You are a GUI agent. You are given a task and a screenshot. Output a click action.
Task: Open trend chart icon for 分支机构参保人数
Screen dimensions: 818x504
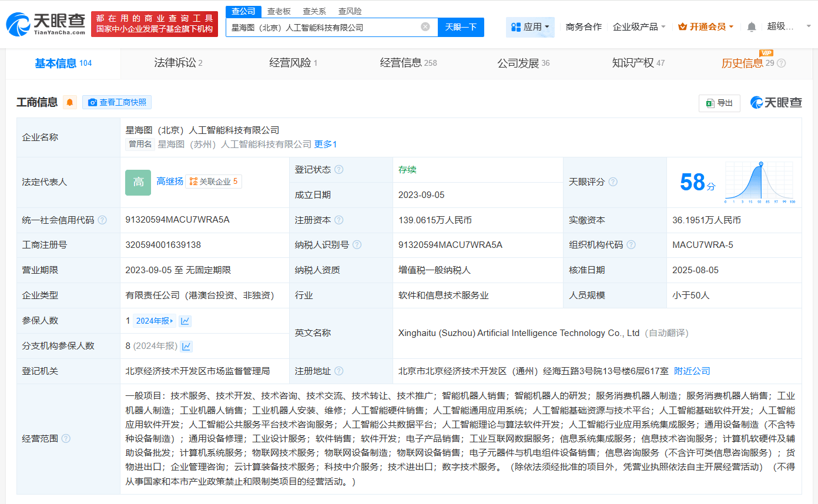pos(186,346)
